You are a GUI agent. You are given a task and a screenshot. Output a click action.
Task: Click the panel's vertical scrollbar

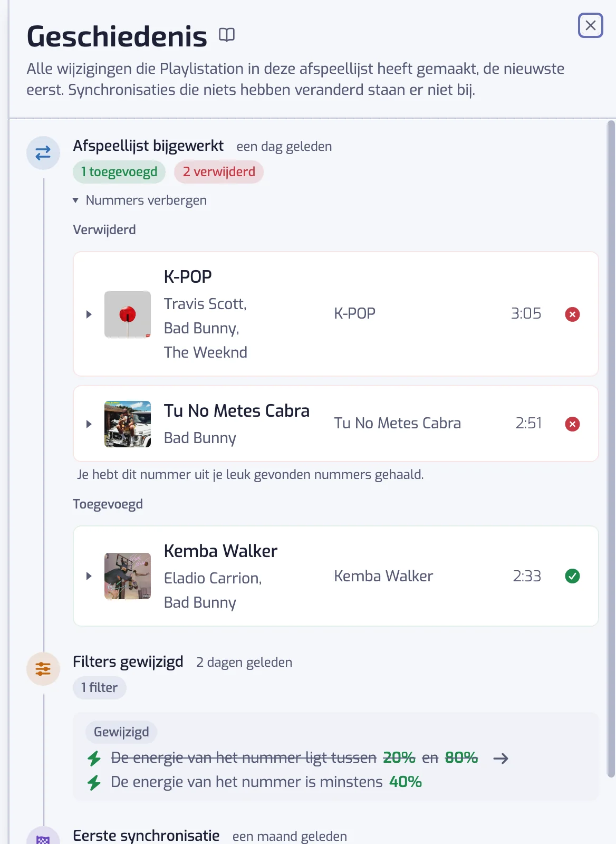click(611, 448)
